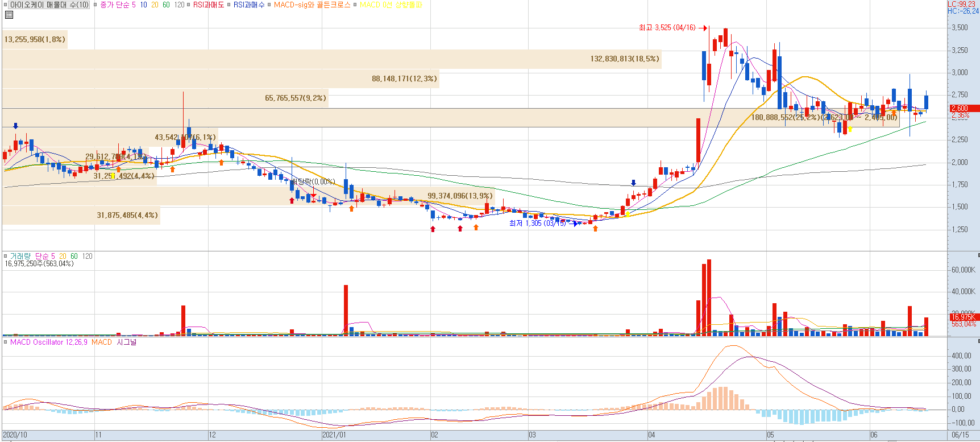The height and width of the screenshot is (442, 980).
Task: Click the red arrow pointing at the 04/16 high
Action: [703, 27]
